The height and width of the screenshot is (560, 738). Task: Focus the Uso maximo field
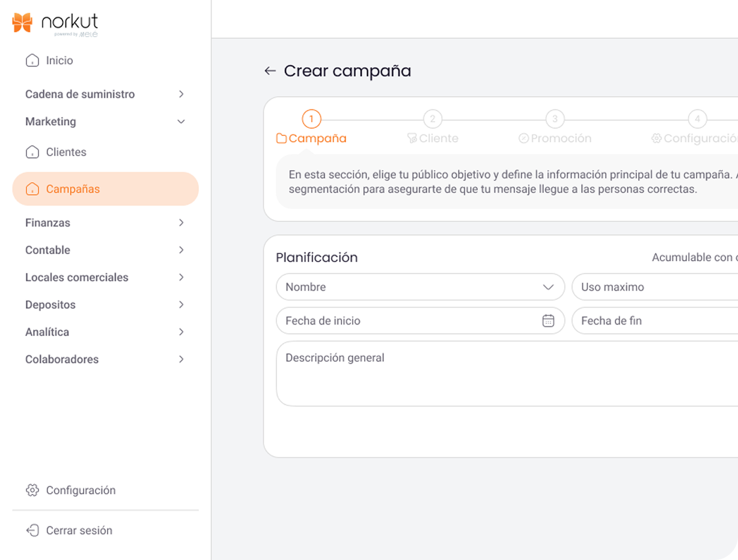tap(655, 287)
